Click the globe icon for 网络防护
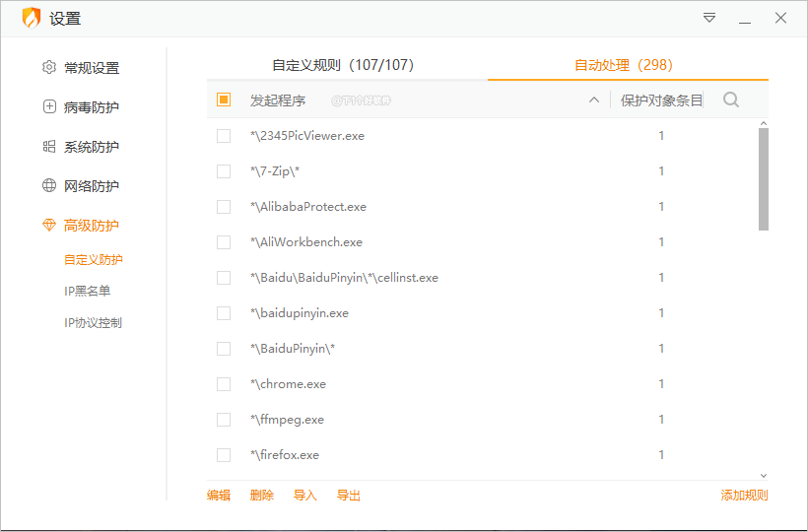This screenshot has width=808, height=532. point(49,185)
